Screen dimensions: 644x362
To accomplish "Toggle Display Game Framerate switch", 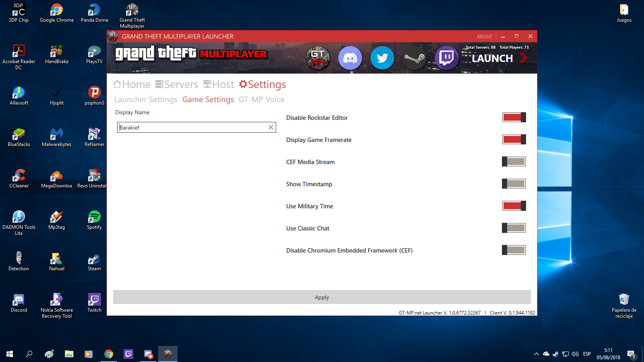I will click(514, 140).
